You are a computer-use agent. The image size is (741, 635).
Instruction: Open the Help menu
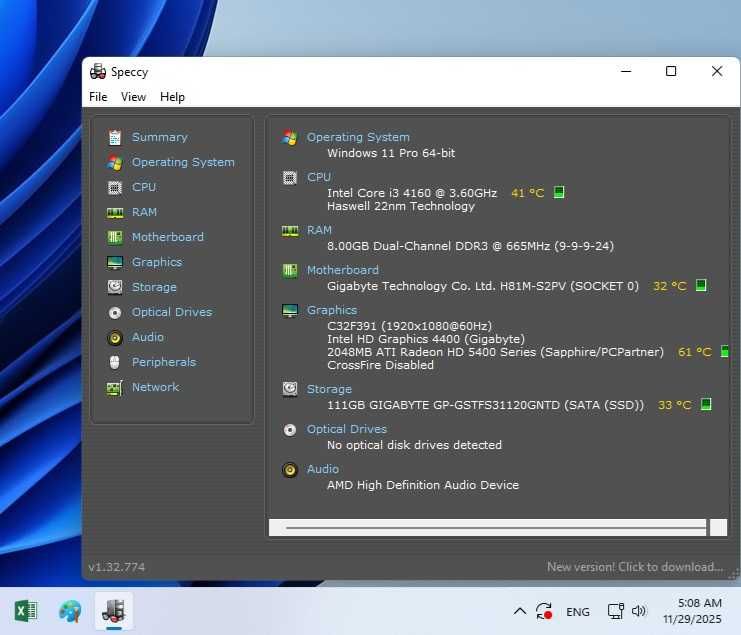click(172, 97)
